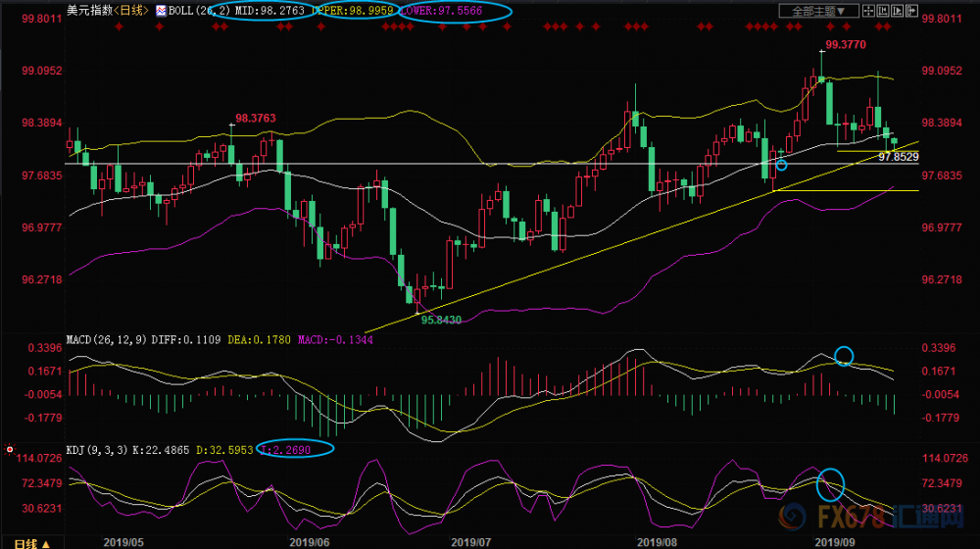Click the 99.3770 high price label
This screenshot has width=980, height=549.
[846, 44]
